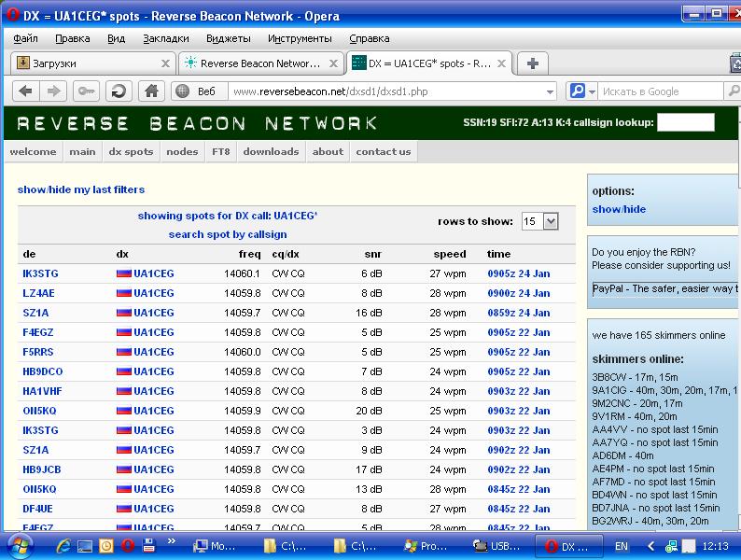Open the Инструменты menu

click(300, 38)
